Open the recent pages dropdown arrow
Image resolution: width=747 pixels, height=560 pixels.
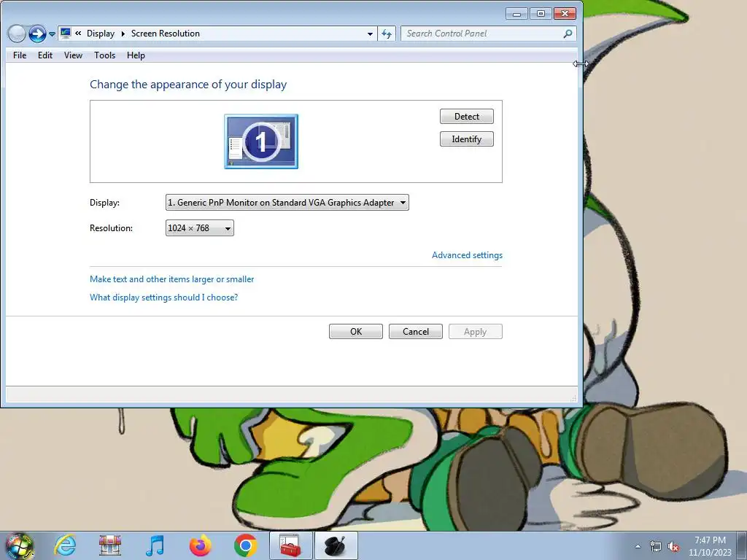pyautogui.click(x=52, y=34)
